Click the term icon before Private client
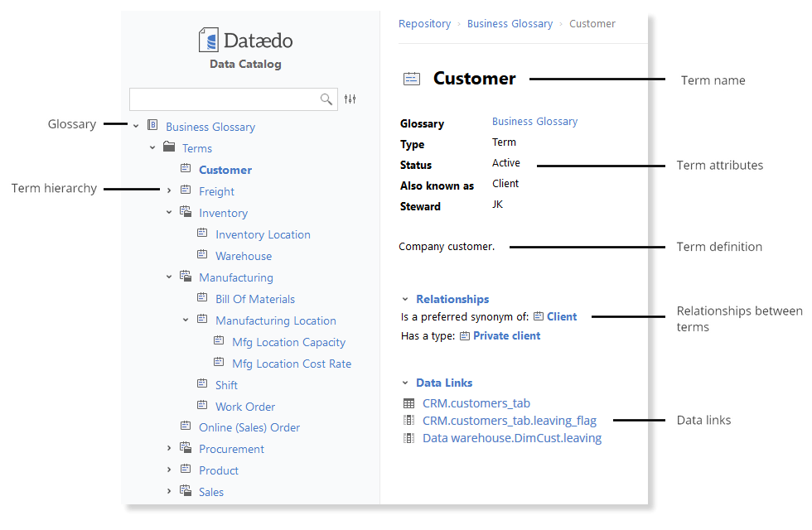812x530 pixels. pyautogui.click(x=465, y=336)
